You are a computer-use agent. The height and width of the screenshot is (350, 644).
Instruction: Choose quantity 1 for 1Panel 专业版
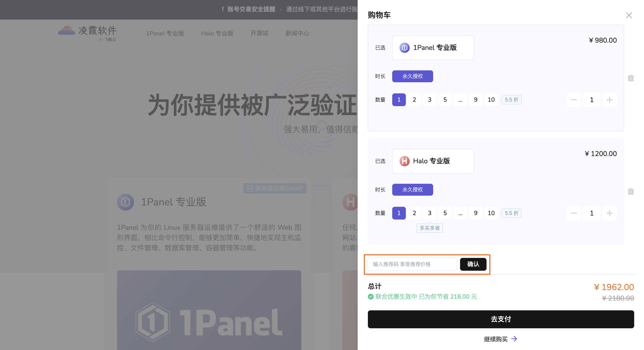point(399,100)
